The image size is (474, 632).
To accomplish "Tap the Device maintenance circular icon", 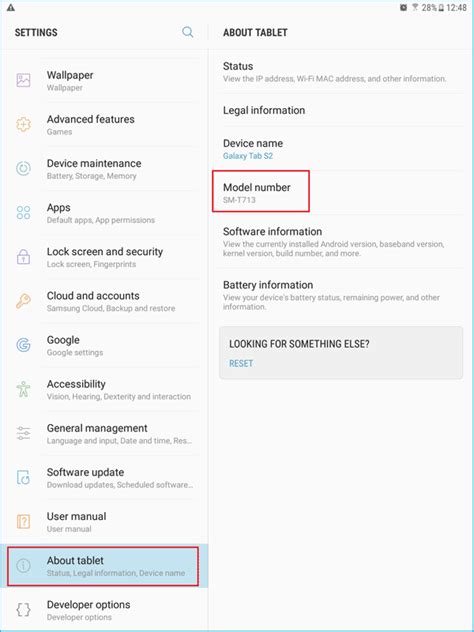I will tap(23, 168).
